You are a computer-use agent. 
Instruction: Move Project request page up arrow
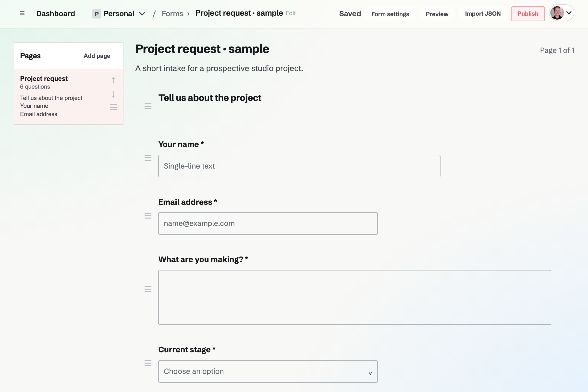(113, 80)
